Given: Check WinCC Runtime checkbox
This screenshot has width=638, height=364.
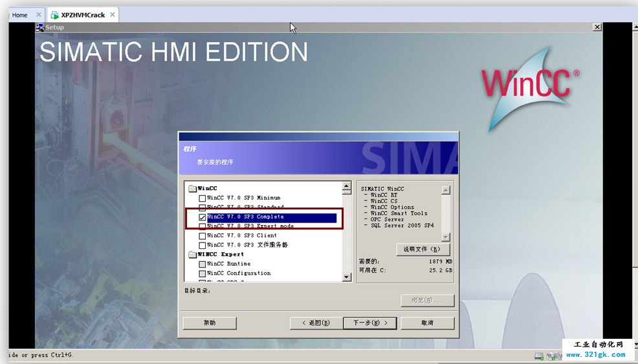Looking at the screenshot, I should point(203,264).
